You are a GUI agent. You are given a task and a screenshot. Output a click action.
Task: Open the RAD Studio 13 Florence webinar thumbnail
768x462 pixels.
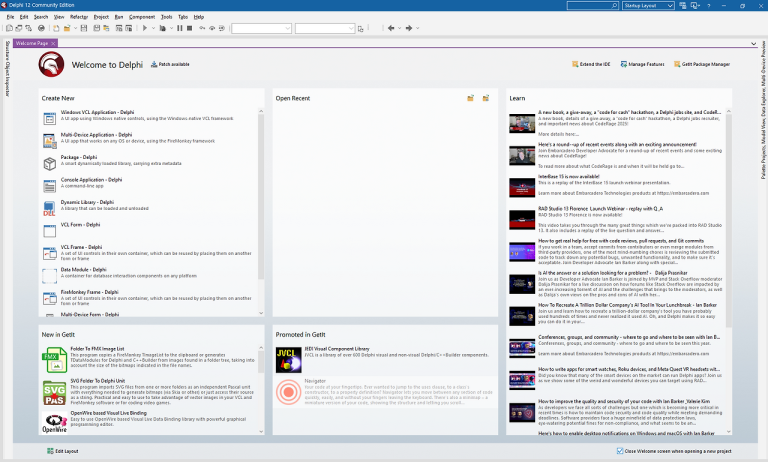(522, 219)
